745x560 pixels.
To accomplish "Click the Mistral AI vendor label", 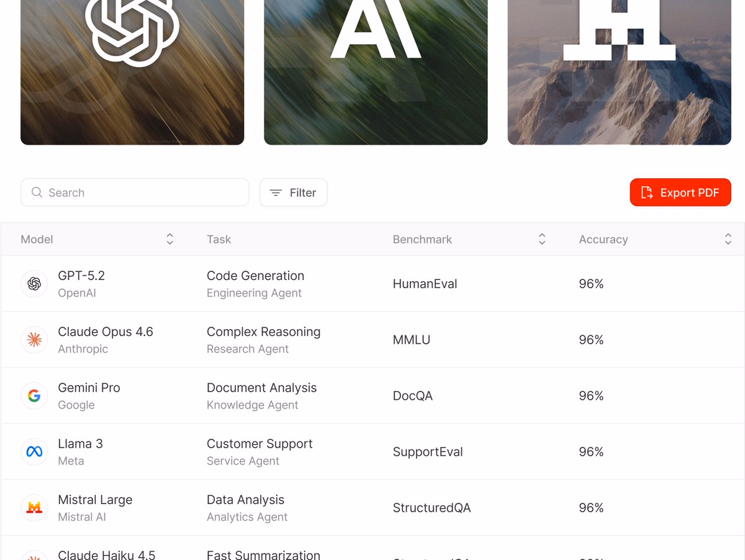I will [x=82, y=517].
